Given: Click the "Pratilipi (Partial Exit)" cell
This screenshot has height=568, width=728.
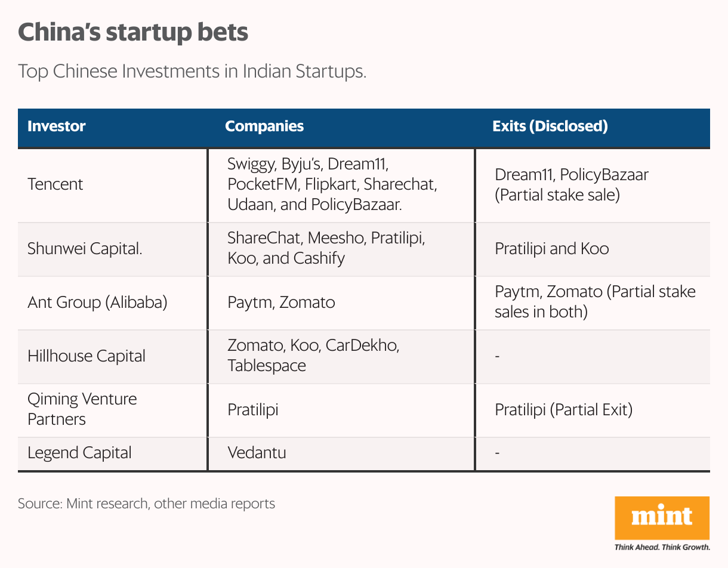Looking at the screenshot, I should pyautogui.click(x=563, y=410).
